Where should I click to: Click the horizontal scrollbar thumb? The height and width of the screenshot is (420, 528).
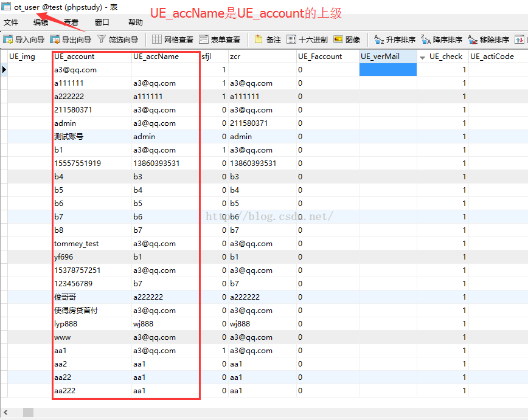28,412
